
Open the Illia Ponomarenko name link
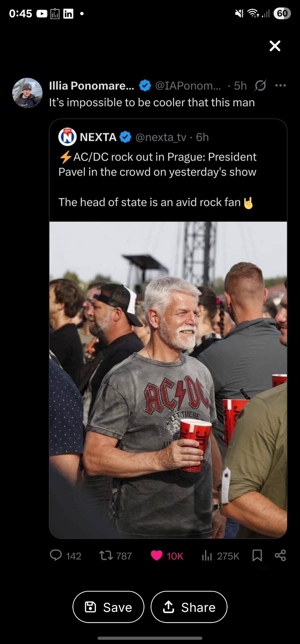(91, 86)
